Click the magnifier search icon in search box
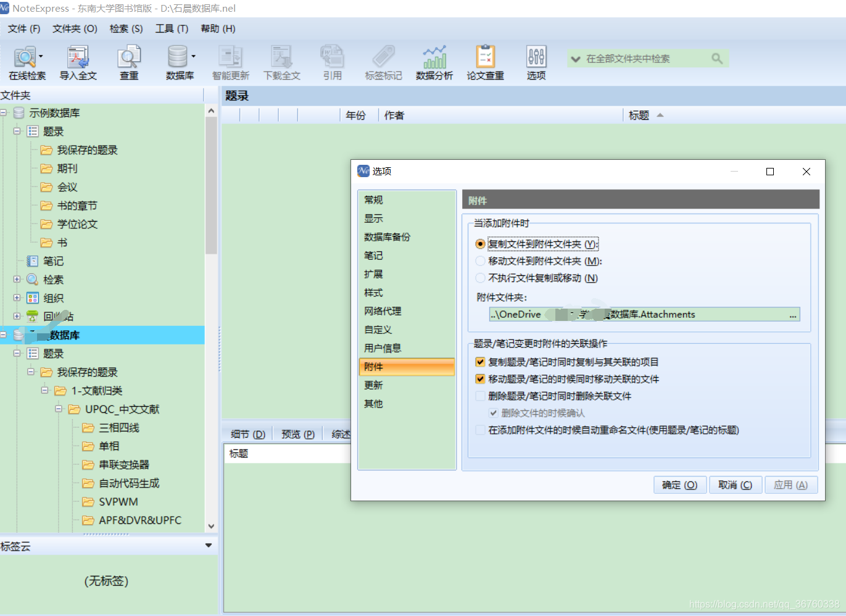 (x=717, y=59)
